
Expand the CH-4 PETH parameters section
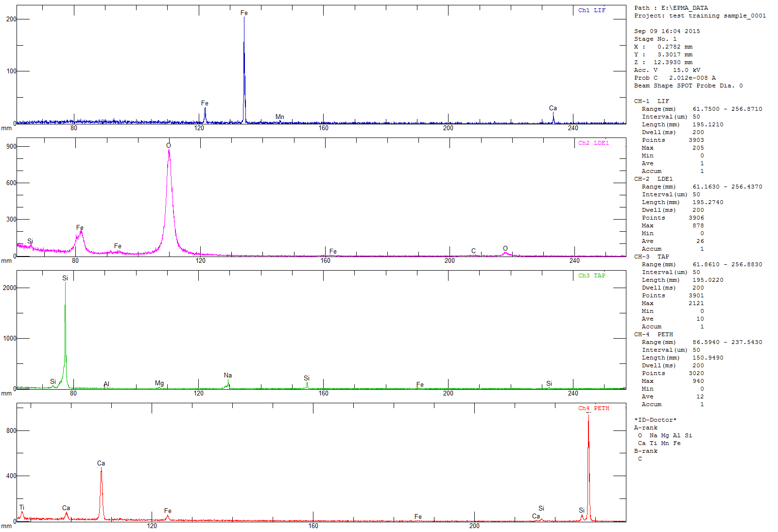pos(653,334)
